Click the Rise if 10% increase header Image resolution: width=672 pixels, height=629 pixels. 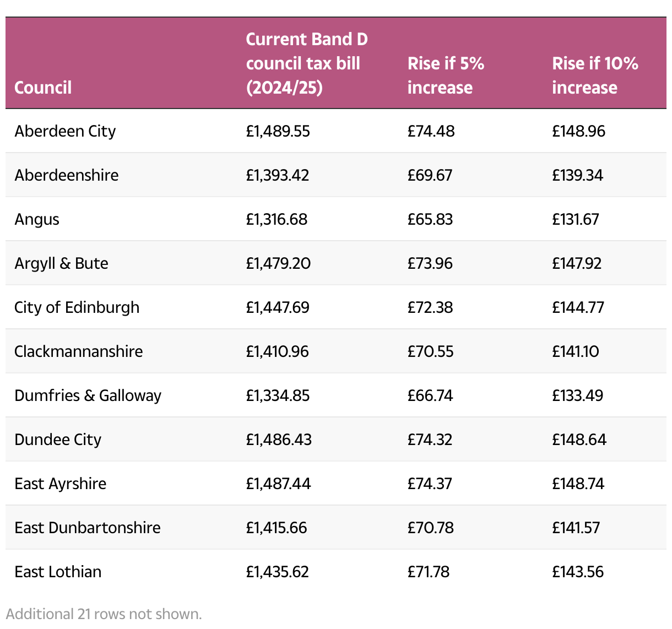(x=595, y=75)
